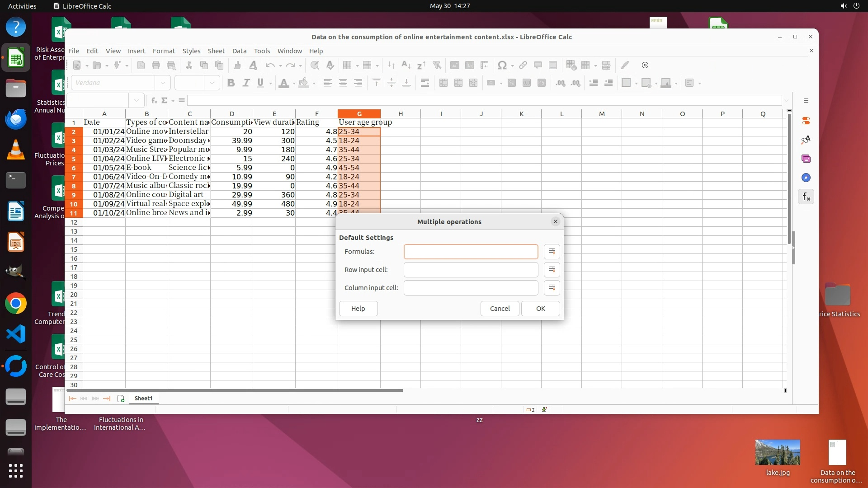The height and width of the screenshot is (488, 868).
Task: Click the Formulas shrink range button
Action: [552, 252]
